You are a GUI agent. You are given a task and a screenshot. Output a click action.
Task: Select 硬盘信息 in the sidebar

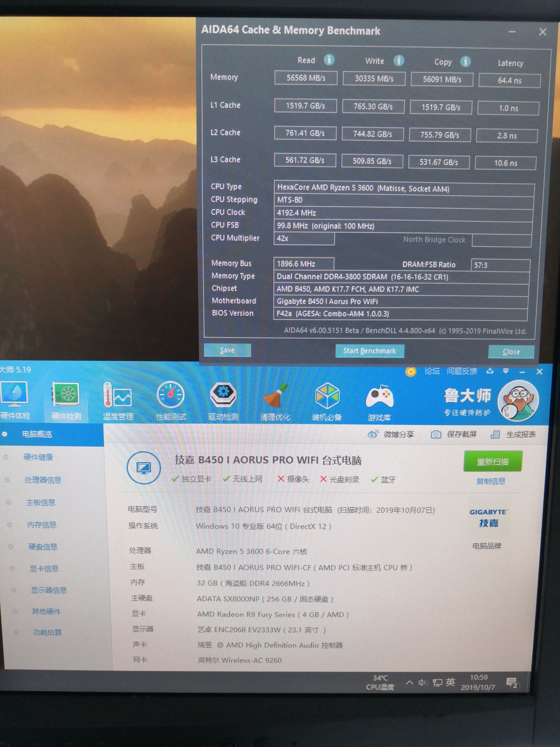tap(43, 547)
